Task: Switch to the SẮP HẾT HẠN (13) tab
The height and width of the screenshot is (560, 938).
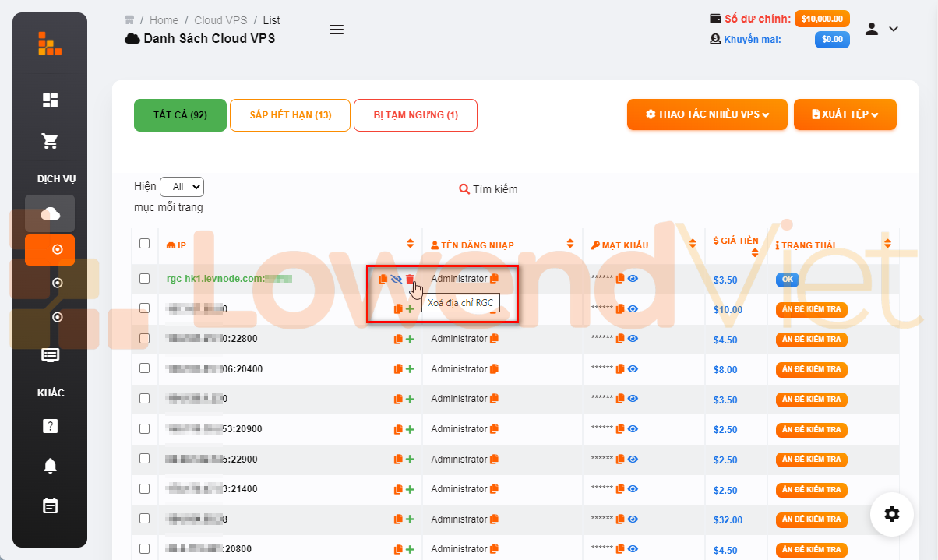Action: [290, 115]
